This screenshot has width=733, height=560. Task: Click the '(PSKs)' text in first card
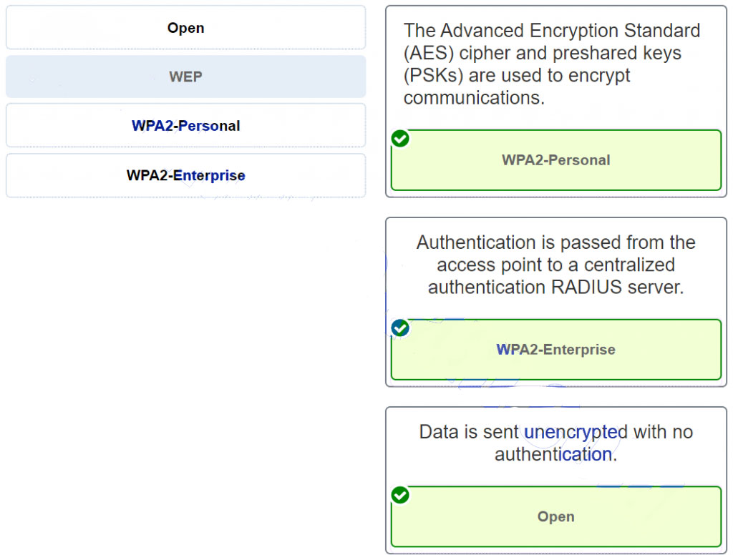[x=428, y=75]
